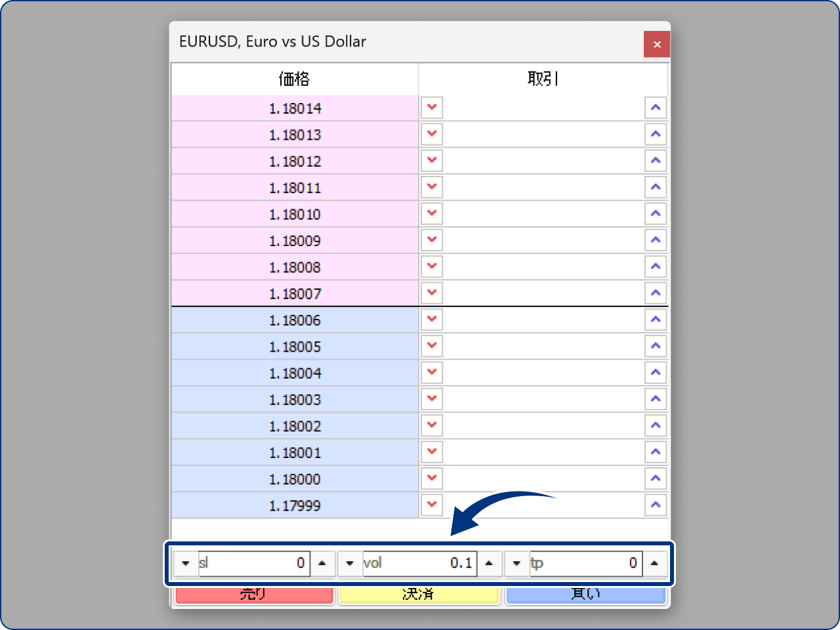Decrease the sl stop loss value

coord(186,563)
